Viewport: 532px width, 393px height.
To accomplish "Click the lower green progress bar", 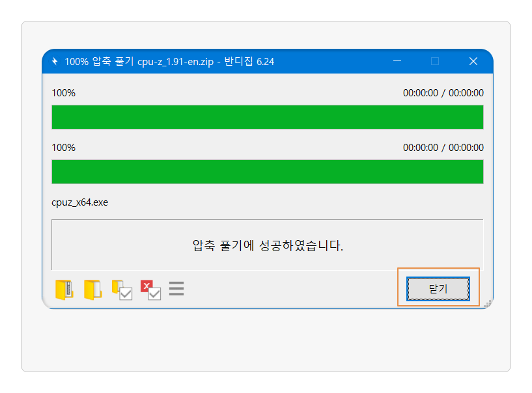I will click(268, 172).
